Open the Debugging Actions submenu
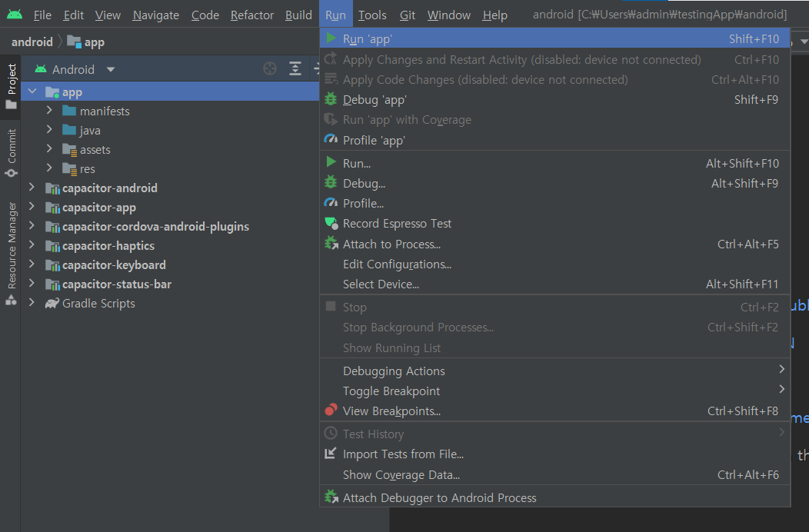Screen dimensions: 809x532 click(555, 371)
